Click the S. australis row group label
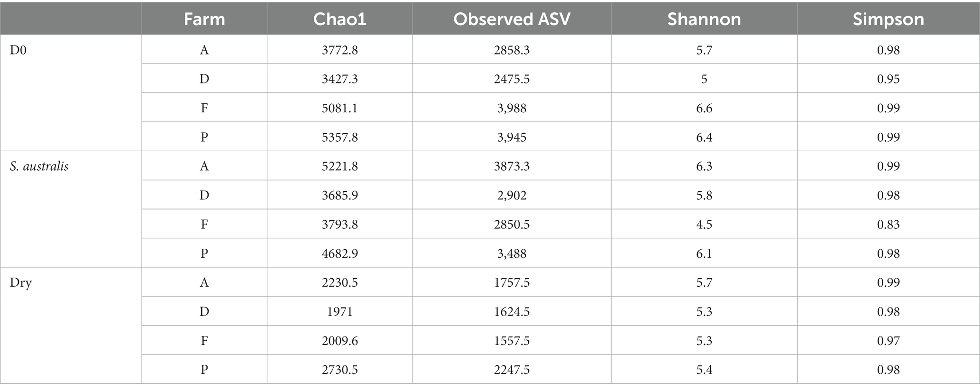 [x=39, y=166]
